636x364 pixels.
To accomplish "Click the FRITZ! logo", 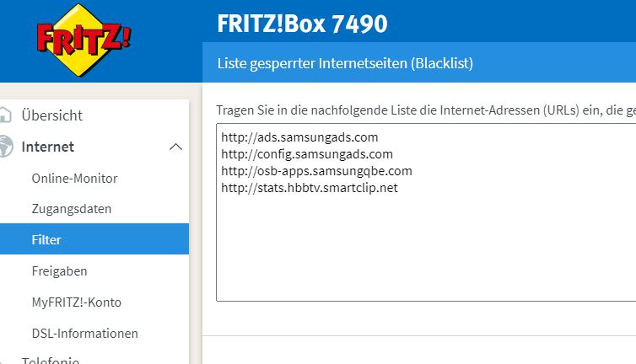I will (x=84, y=40).
